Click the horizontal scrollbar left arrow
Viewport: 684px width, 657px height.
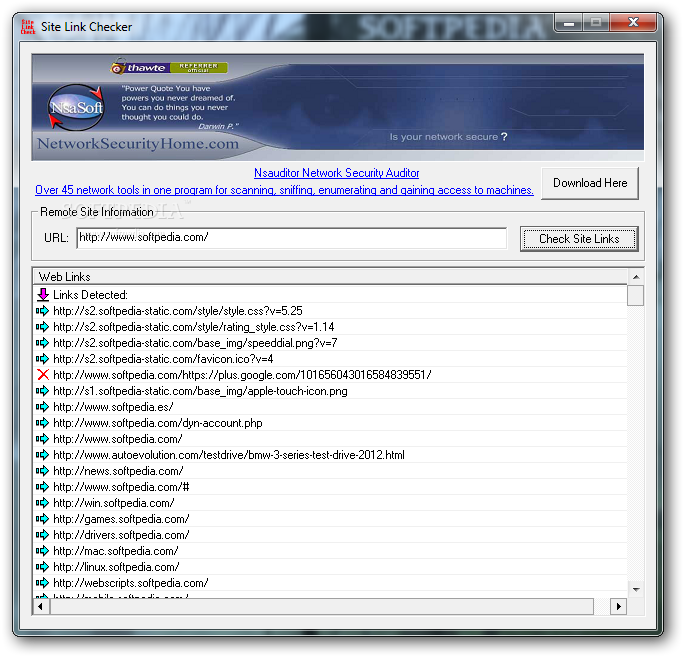41,606
